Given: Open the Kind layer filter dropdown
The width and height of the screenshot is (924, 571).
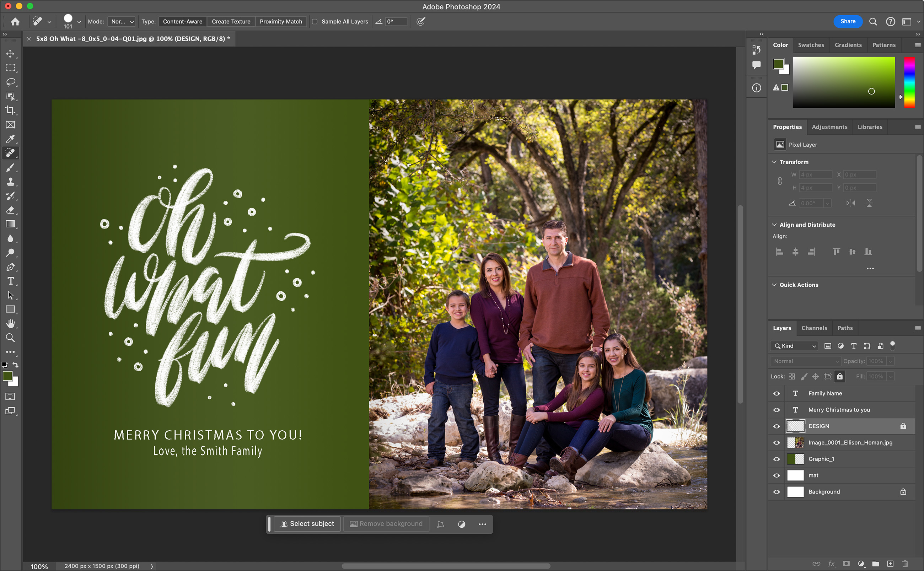Looking at the screenshot, I should (794, 346).
